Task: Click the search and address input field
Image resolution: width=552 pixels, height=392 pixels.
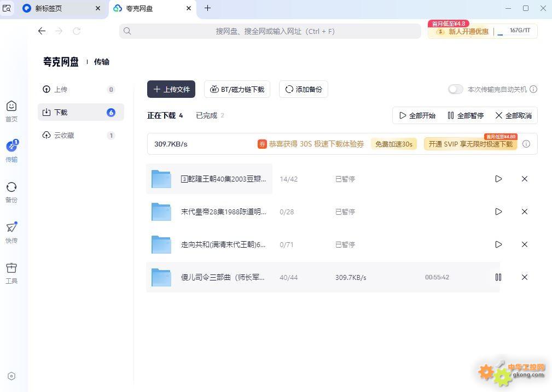Action: pyautogui.click(x=270, y=31)
